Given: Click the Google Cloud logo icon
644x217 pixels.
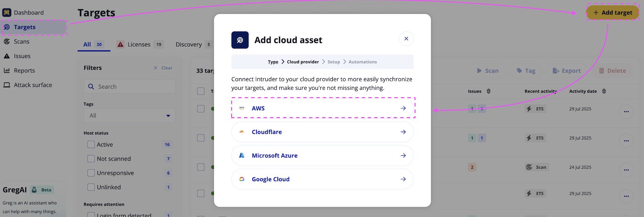Looking at the screenshot, I should tap(242, 179).
